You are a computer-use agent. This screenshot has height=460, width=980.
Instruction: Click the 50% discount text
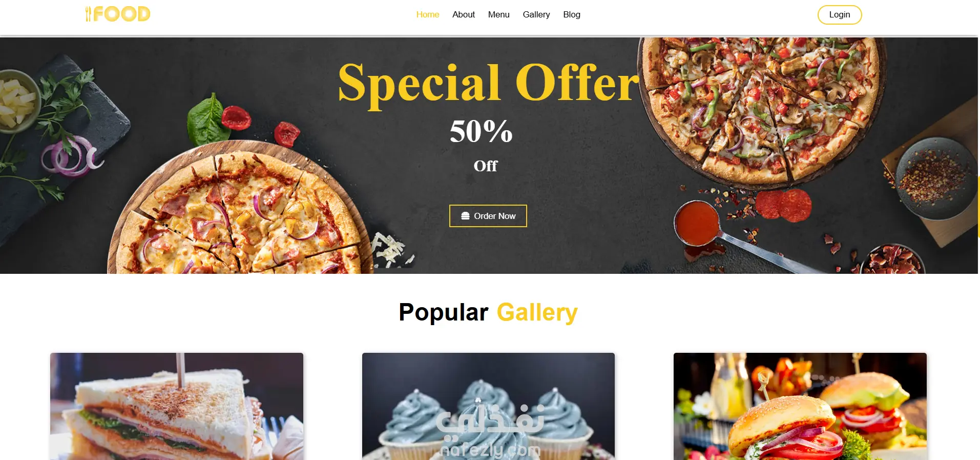click(481, 131)
